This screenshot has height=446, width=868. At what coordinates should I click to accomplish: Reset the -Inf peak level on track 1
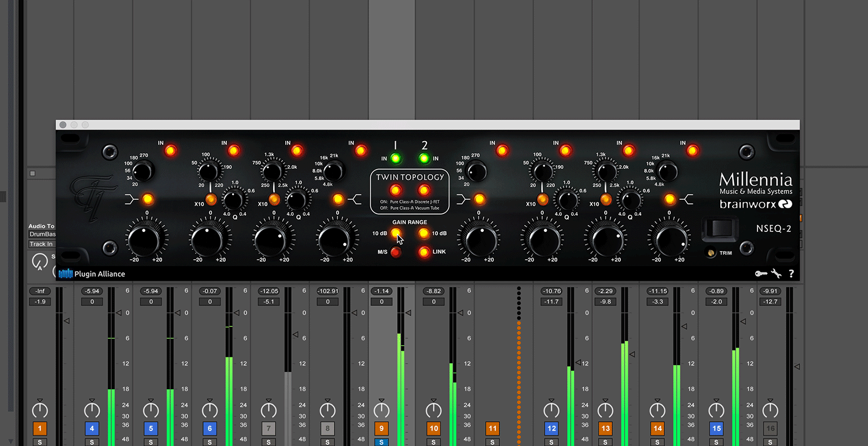click(40, 292)
